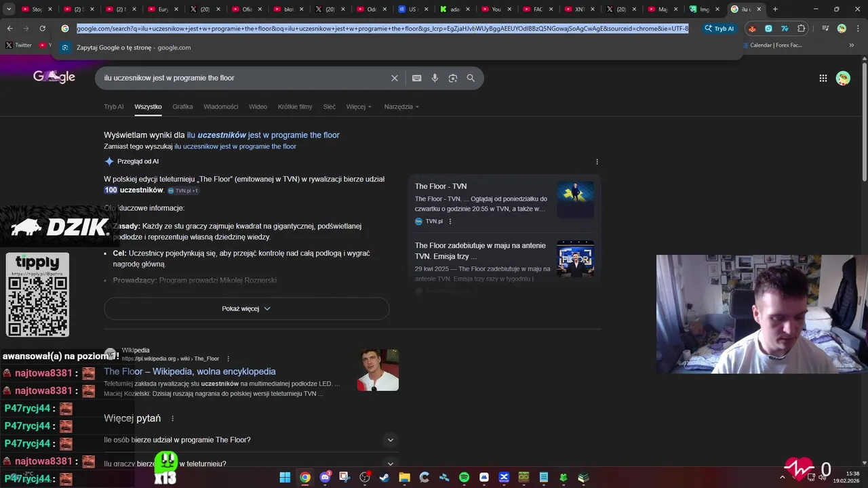
Task: Open new tab with plus button
Action: click(774, 9)
